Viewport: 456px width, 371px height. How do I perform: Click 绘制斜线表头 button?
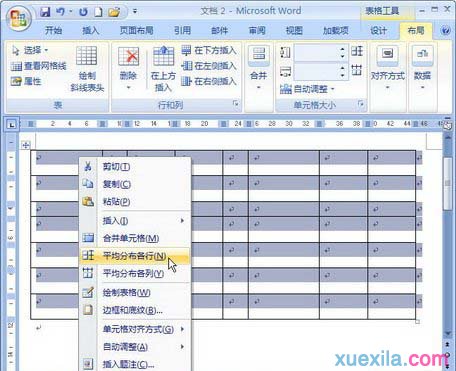pyautogui.click(x=87, y=69)
